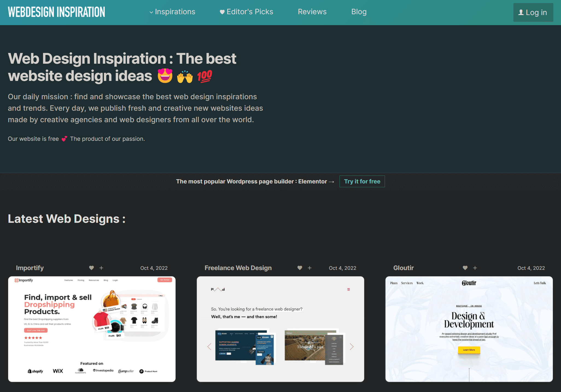Open the Freelance Web Design thumbnail
561x392 pixels.
coord(280,329)
